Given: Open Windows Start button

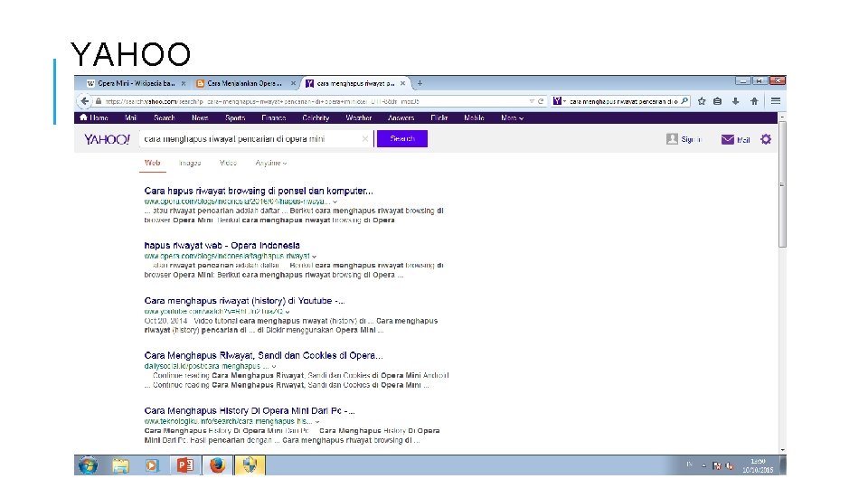Looking at the screenshot, I should (x=88, y=465).
